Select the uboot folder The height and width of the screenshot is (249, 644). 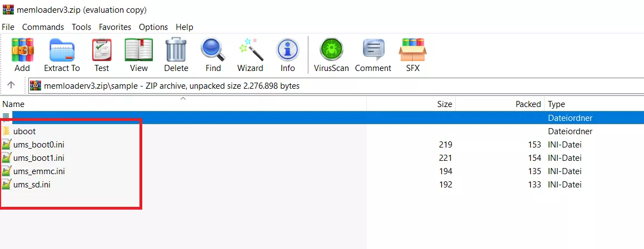click(24, 131)
